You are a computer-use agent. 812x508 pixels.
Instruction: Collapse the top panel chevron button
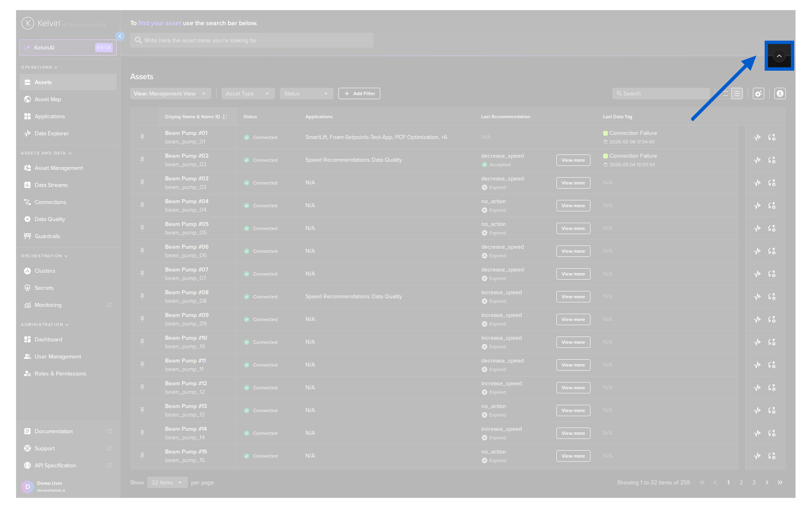click(779, 56)
